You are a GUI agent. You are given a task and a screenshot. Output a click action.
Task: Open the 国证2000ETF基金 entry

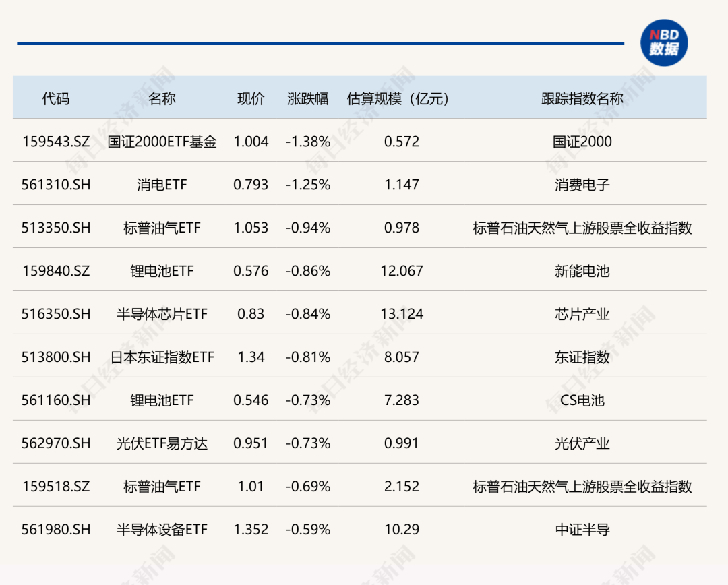pos(162,142)
